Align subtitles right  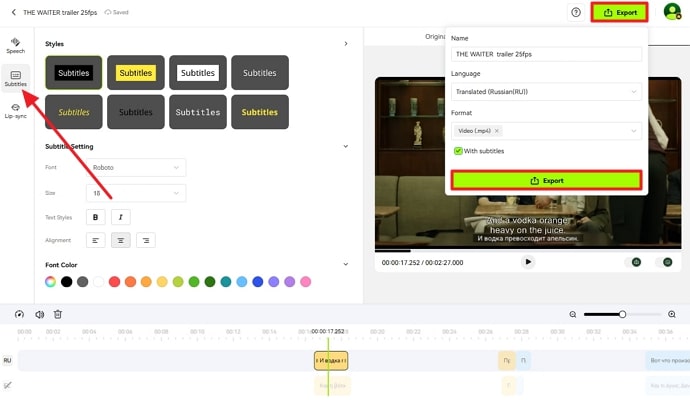146,240
